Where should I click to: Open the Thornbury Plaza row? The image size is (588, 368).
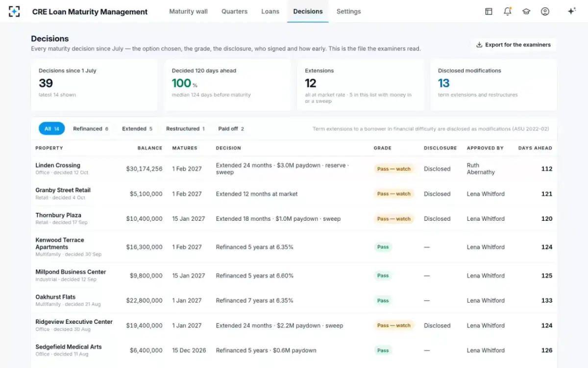294,219
